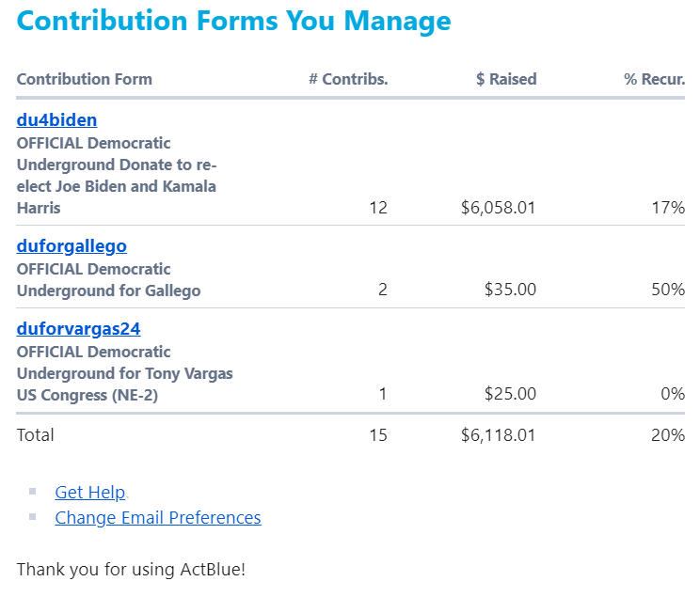Image resolution: width=700 pixels, height=597 pixels.
Task: Open Change Email Preferences link
Action: point(158,518)
